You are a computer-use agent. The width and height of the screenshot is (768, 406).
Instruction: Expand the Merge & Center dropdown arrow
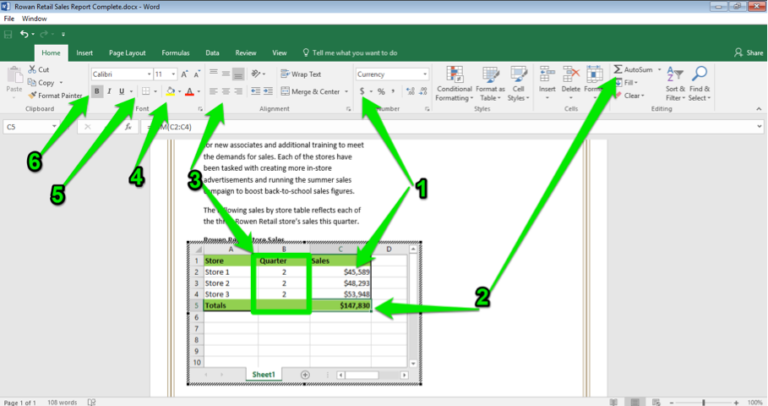coord(346,92)
